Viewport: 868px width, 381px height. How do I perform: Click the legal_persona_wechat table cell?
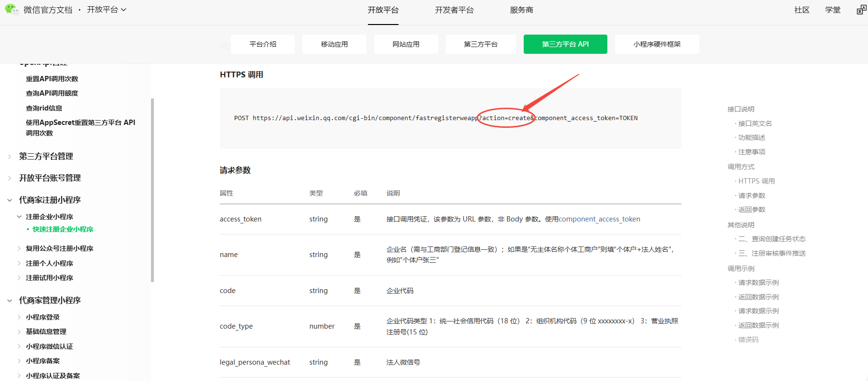tap(255, 362)
